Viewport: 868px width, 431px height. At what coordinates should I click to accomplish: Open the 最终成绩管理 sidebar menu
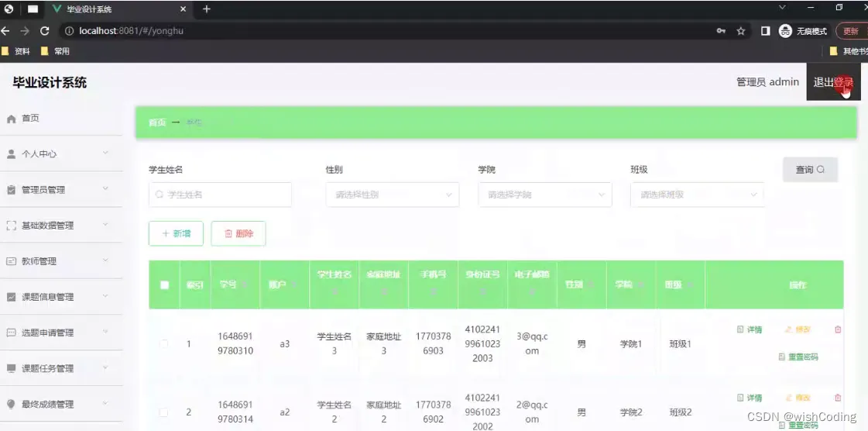(x=61, y=404)
